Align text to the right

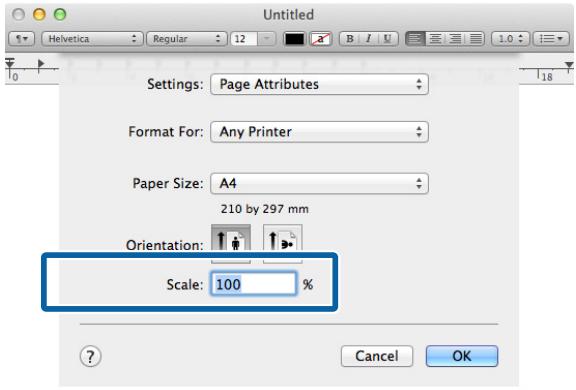[x=455, y=39]
